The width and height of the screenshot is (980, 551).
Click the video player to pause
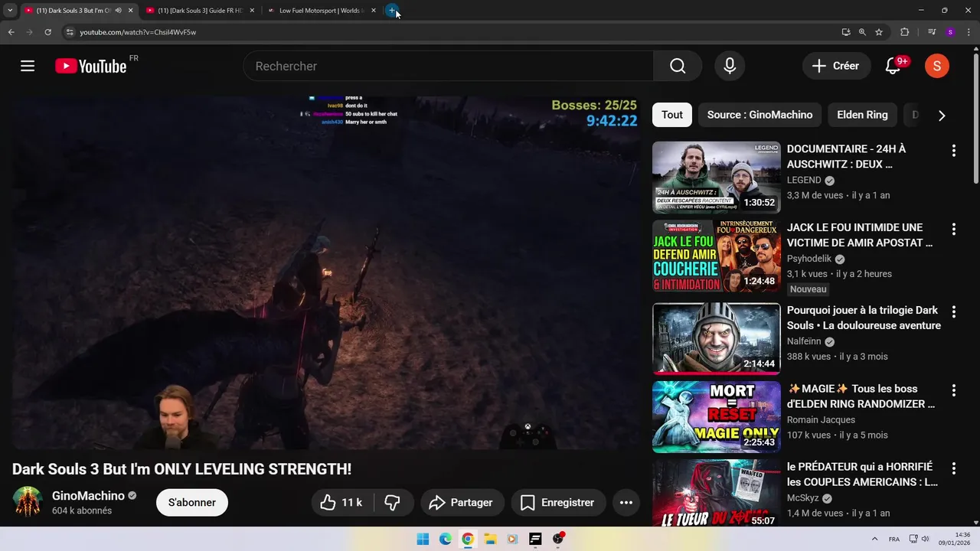point(328,273)
